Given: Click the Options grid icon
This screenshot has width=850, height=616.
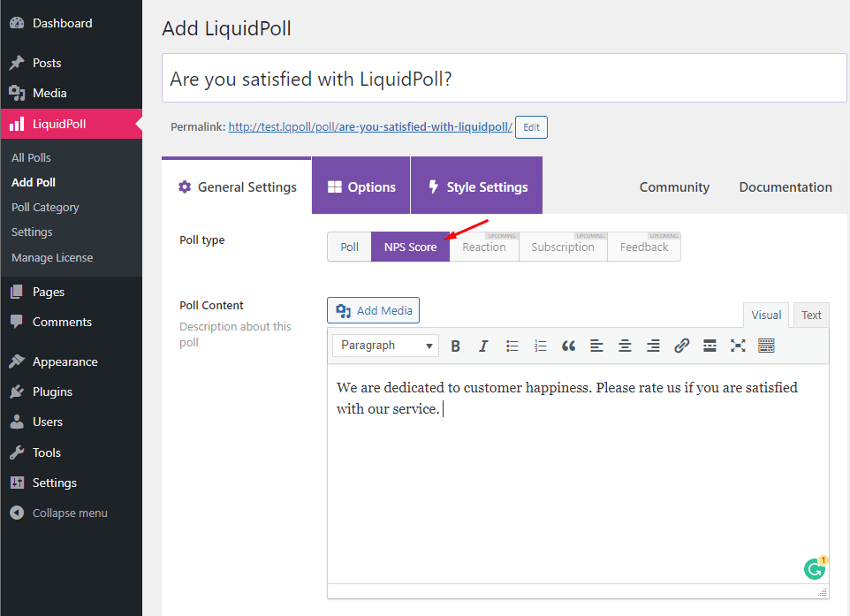Looking at the screenshot, I should coord(335,186).
